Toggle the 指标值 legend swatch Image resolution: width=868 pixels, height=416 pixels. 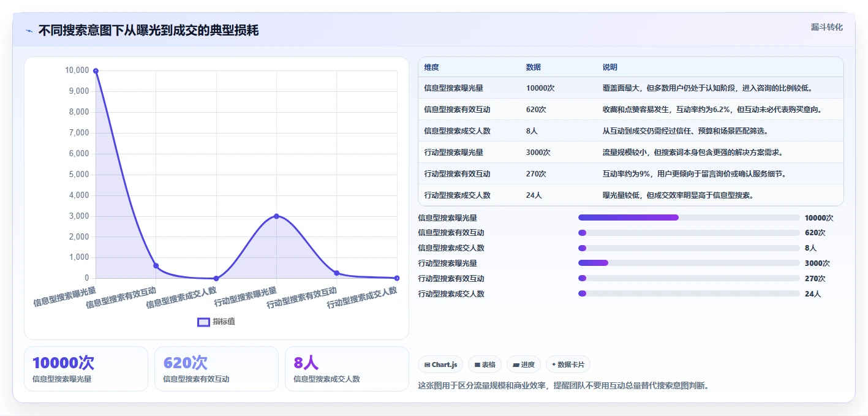pos(203,322)
